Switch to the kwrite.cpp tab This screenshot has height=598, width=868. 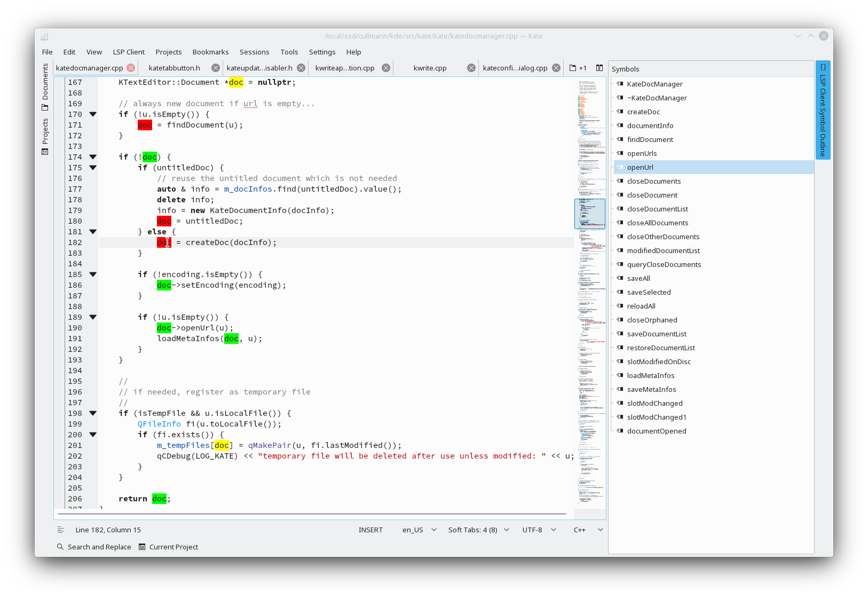[x=430, y=68]
